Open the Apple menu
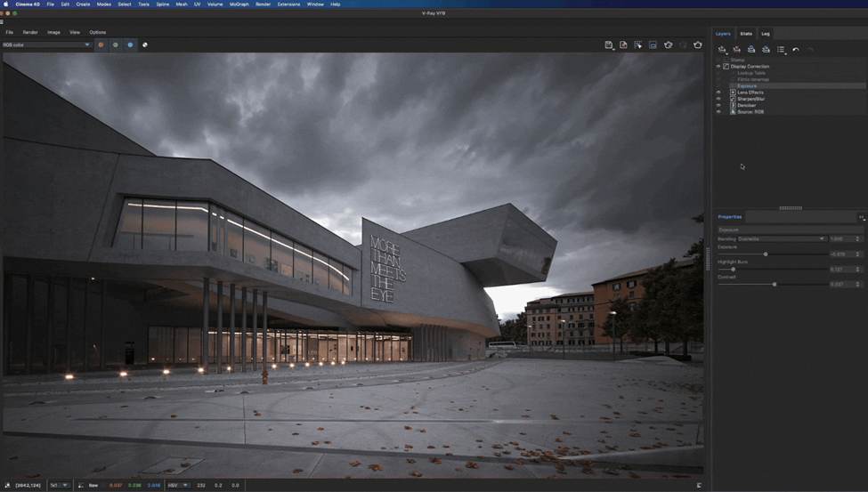Screen dimensions: 868x492 (x=6, y=4)
